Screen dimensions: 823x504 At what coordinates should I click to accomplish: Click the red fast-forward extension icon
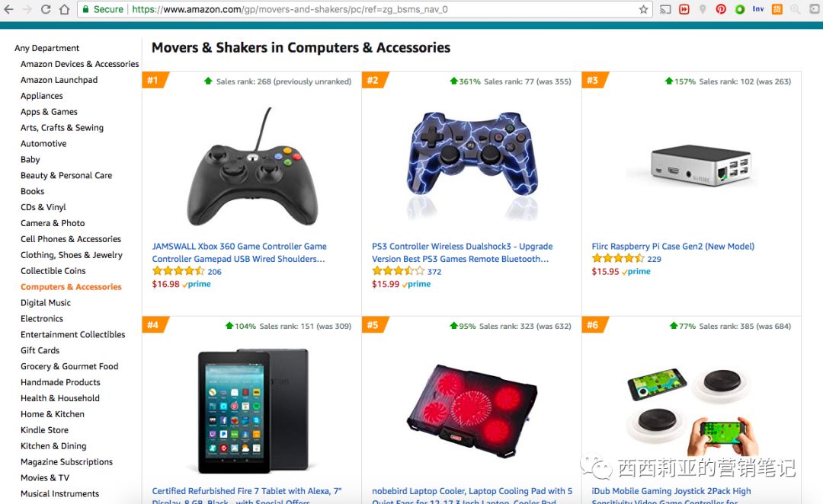684,9
